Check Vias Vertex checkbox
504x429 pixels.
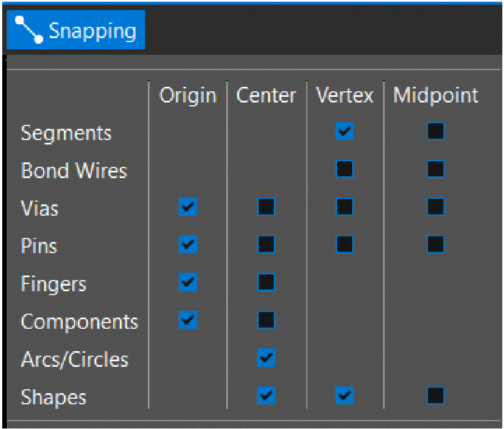tap(345, 208)
